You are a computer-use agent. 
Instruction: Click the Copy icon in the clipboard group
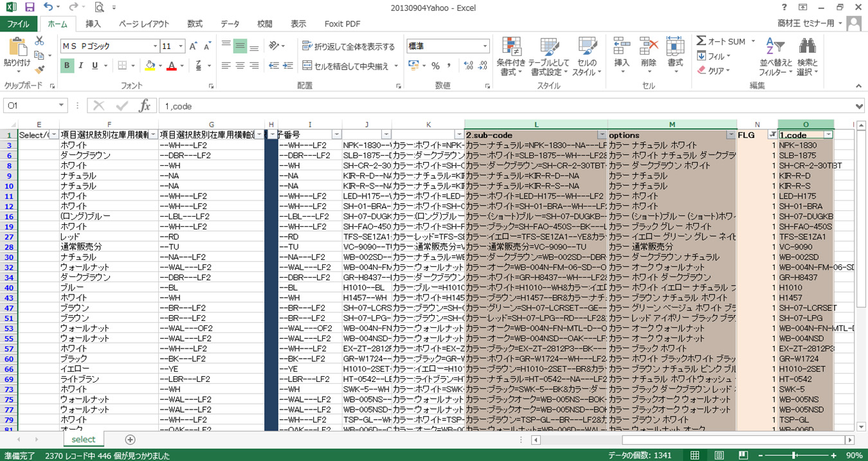tap(39, 55)
